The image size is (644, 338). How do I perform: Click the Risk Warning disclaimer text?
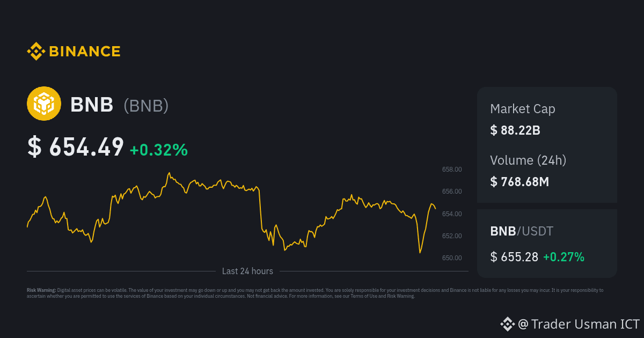point(315,293)
